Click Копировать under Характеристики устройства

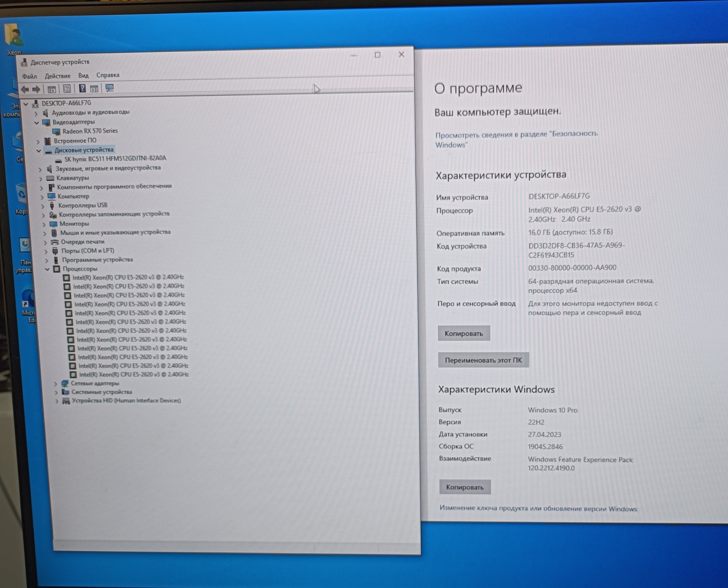(x=464, y=334)
